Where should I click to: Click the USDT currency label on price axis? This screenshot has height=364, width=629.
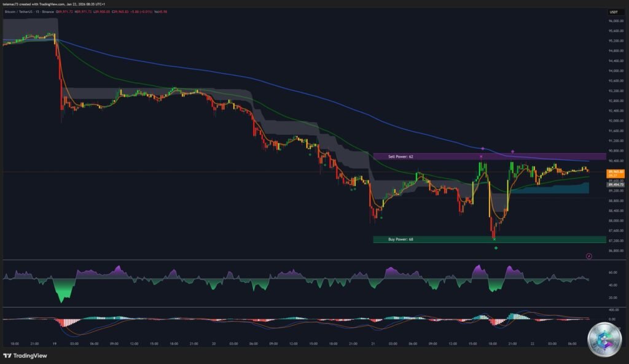[613, 12]
